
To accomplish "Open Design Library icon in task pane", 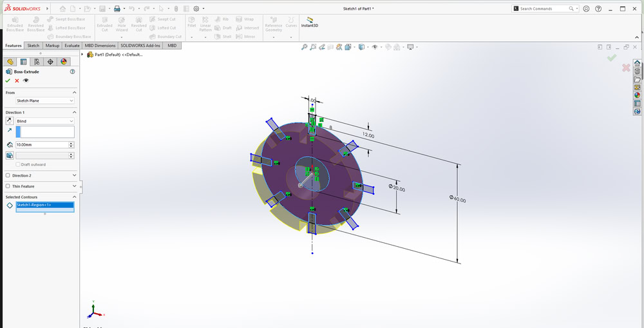I will [637, 71].
